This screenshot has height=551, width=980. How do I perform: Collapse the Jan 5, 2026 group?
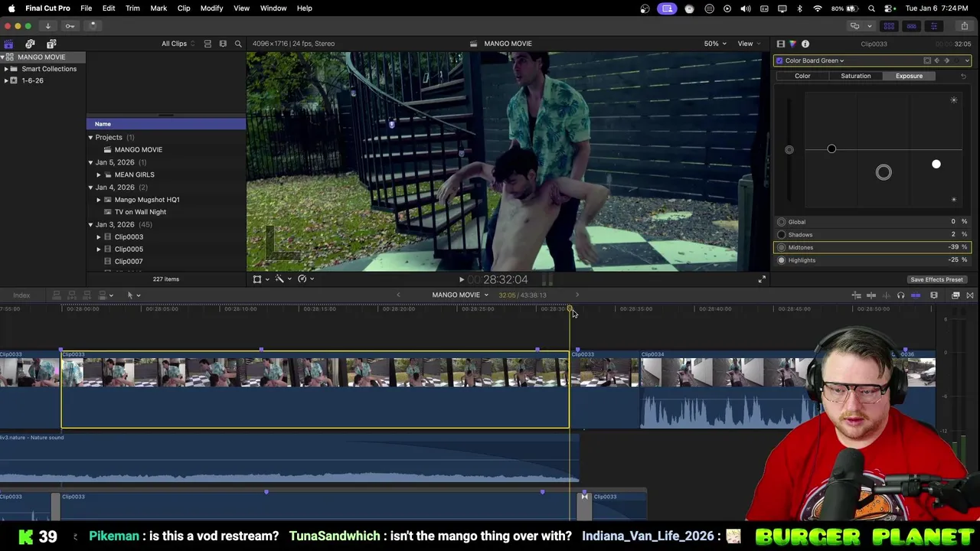[90, 162]
